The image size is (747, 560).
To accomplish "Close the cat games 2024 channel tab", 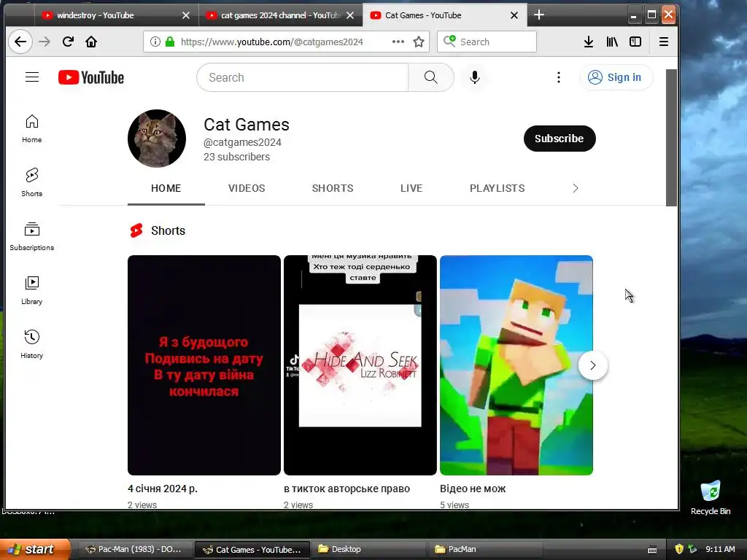I will pyautogui.click(x=350, y=15).
